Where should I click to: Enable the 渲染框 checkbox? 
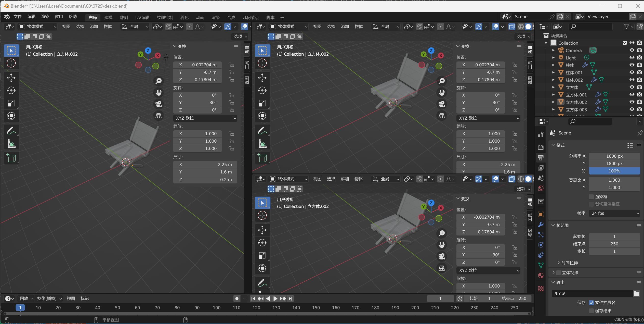pyautogui.click(x=592, y=197)
